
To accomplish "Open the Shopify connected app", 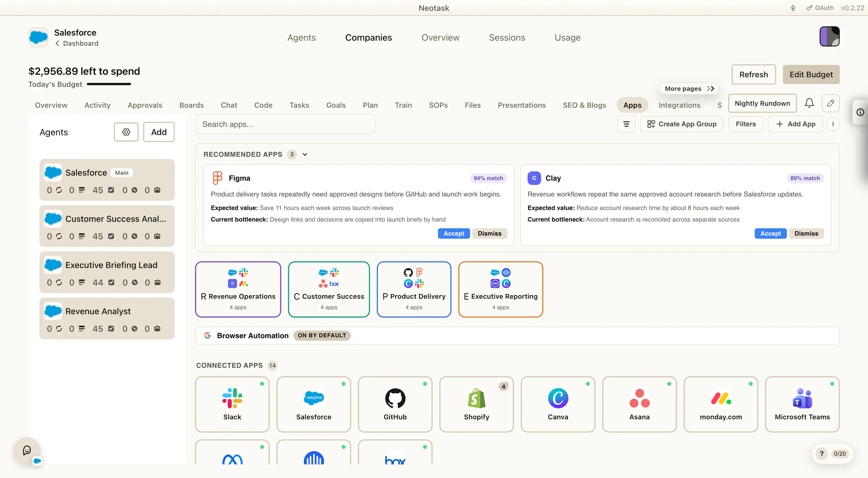I will pos(476,404).
